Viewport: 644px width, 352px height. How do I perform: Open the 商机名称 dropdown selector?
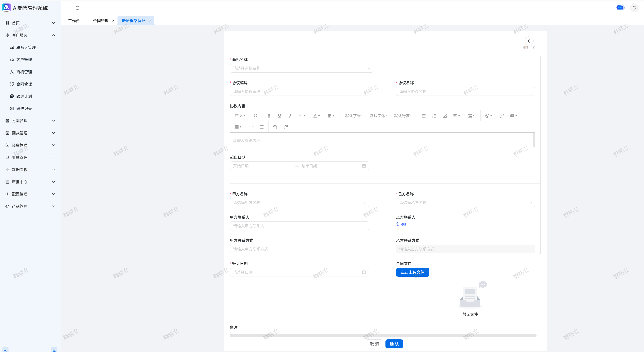(302, 68)
